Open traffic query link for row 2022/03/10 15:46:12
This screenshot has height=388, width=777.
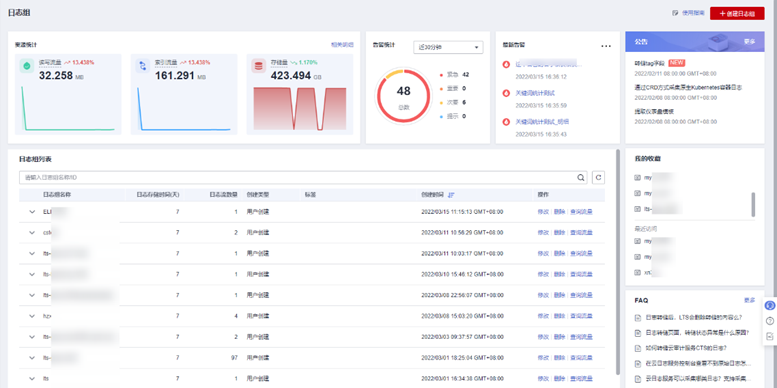point(581,275)
